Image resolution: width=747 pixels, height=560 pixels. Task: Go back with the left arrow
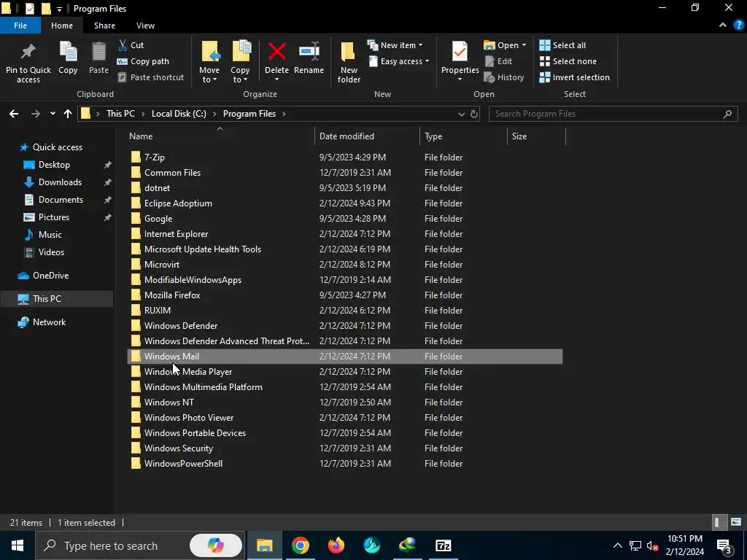(x=14, y=114)
